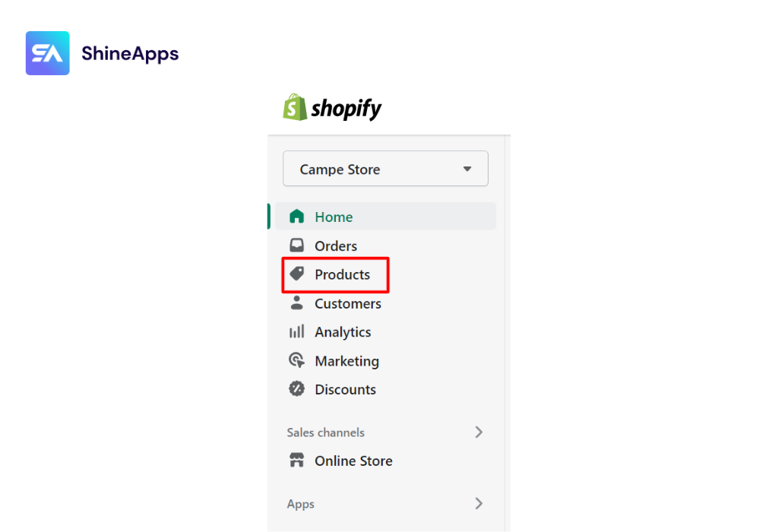
Task: Click the Shopify bag logo
Action: click(295, 107)
